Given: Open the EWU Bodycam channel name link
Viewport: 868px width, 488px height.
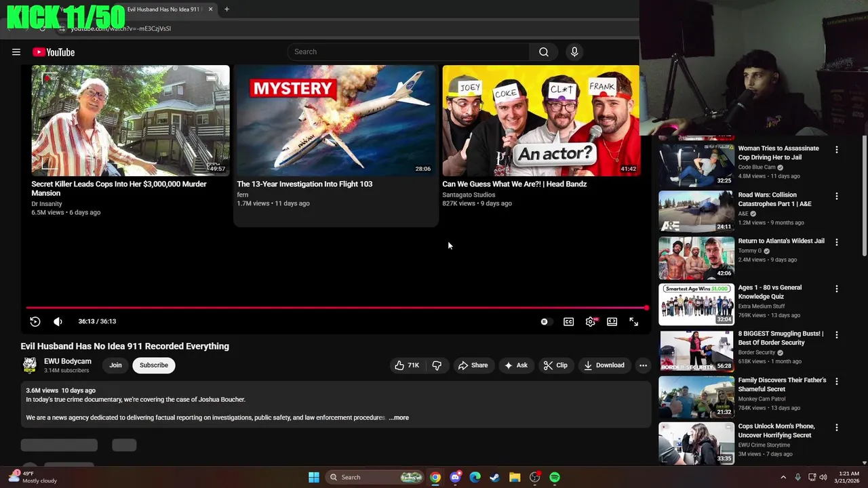Looking at the screenshot, I should point(68,361).
